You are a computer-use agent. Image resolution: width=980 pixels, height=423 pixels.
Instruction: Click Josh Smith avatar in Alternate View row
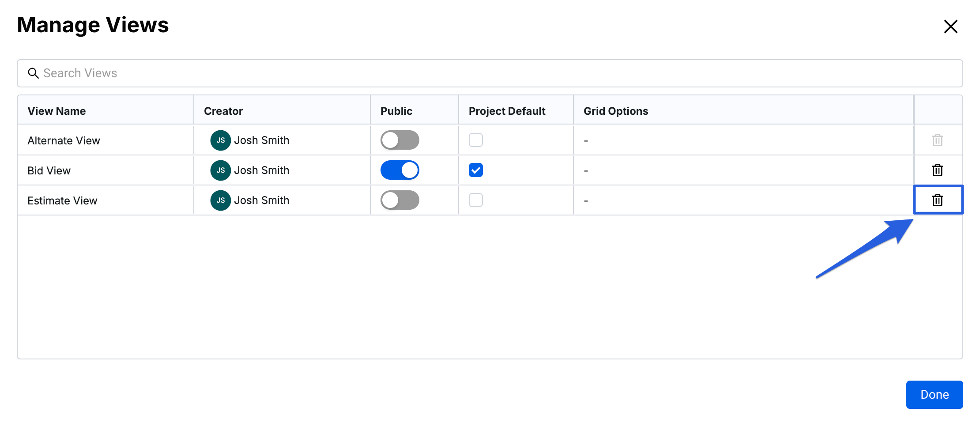point(220,140)
